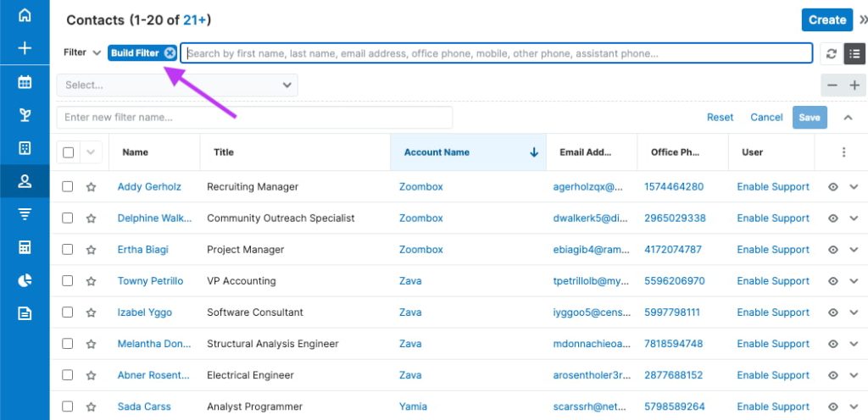Open row actions dropdown for Ertha Biagi
Viewport: 868px width, 420px height.
pos(854,250)
